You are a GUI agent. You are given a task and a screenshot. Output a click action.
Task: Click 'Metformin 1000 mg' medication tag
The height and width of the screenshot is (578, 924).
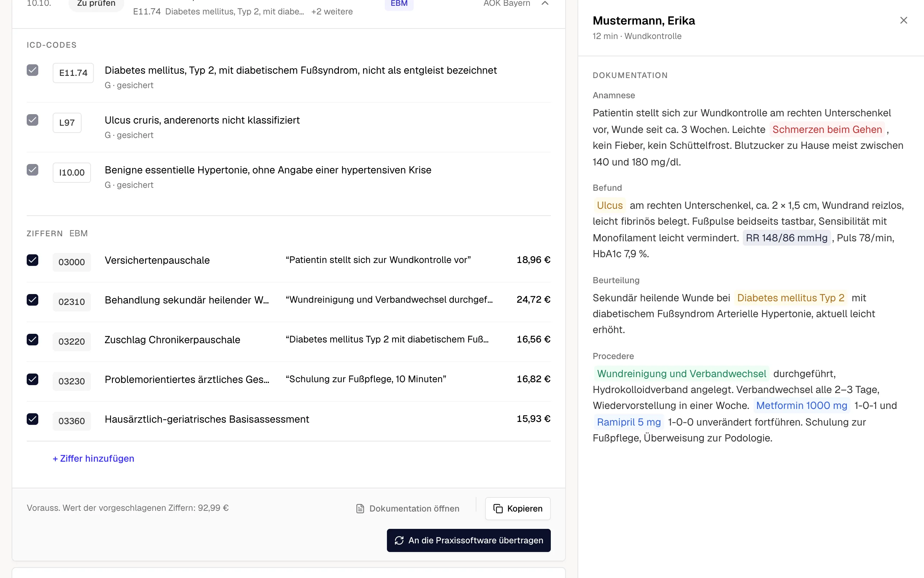[x=801, y=405]
